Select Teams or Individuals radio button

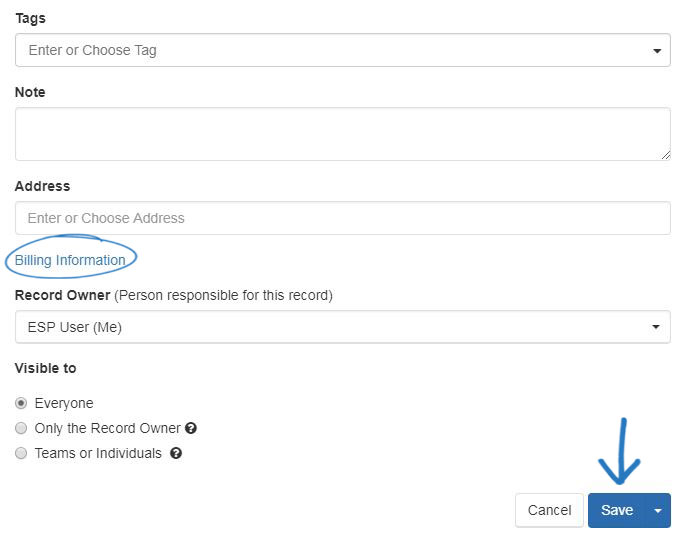click(21, 453)
